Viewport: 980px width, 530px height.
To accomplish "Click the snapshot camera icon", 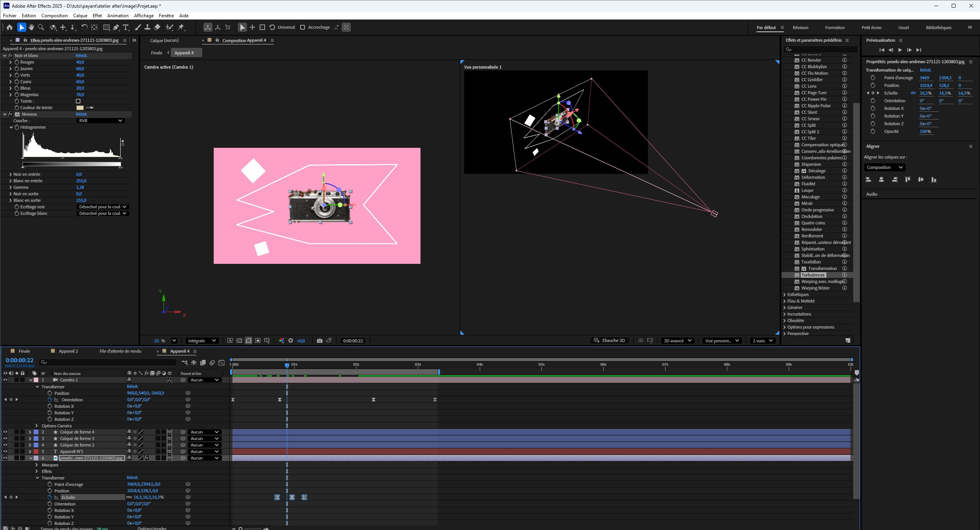I will coord(319,340).
